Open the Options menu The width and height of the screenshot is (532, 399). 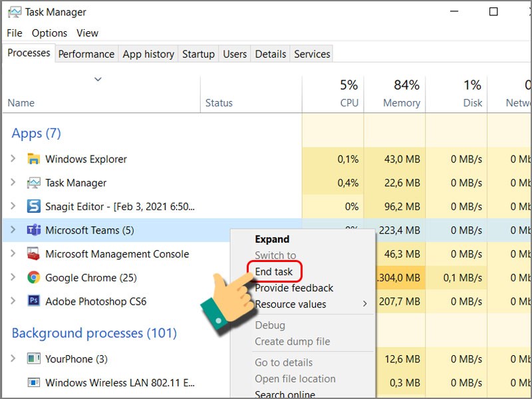click(50, 33)
